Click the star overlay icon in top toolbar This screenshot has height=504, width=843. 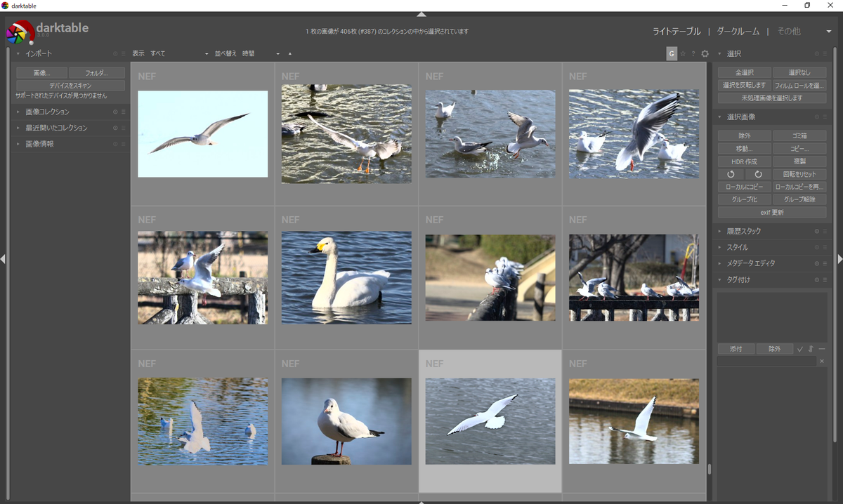(683, 53)
